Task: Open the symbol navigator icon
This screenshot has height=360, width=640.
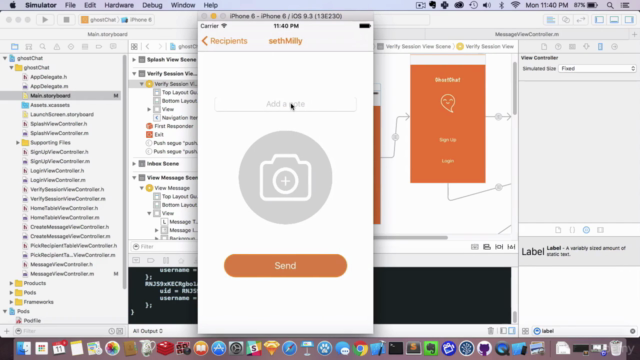Action: [29, 47]
